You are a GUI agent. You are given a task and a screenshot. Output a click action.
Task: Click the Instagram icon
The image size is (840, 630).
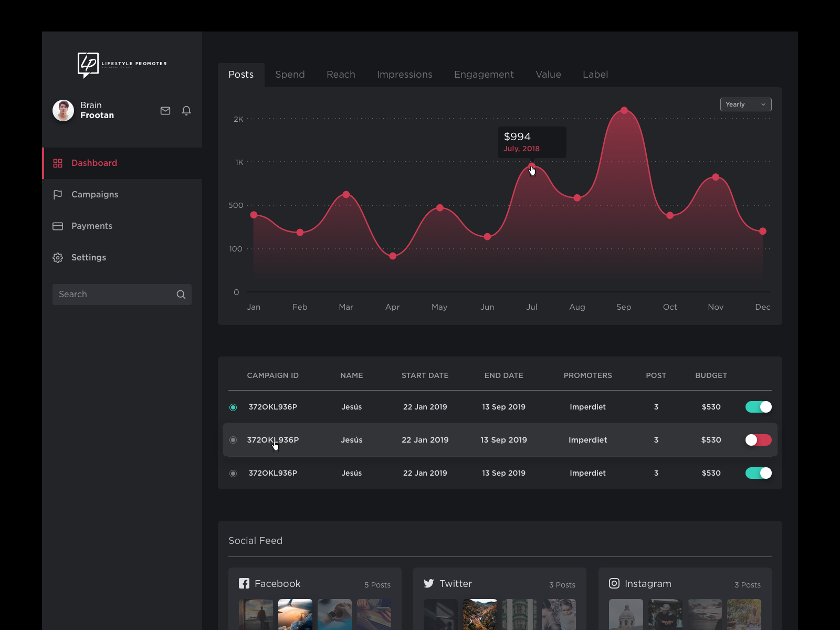pos(614,583)
